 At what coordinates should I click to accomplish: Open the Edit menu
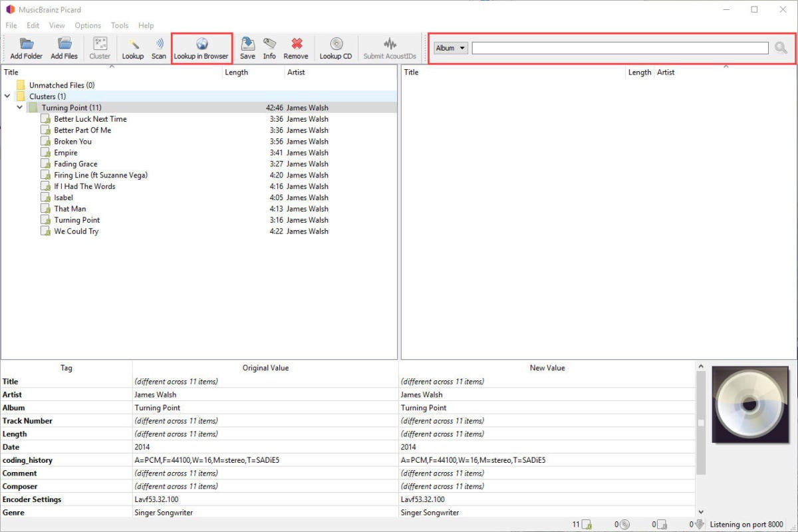[x=33, y=25]
